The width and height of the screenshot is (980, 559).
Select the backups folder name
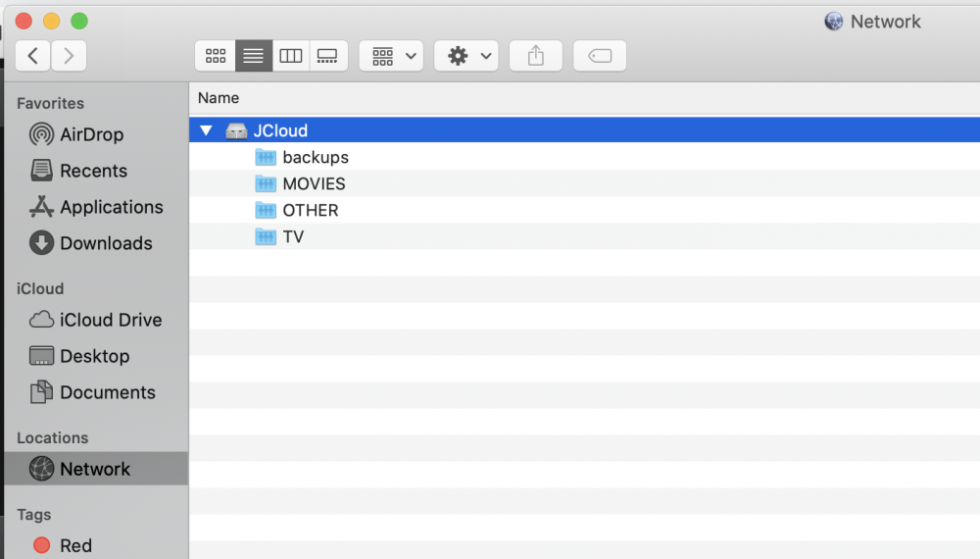click(316, 157)
